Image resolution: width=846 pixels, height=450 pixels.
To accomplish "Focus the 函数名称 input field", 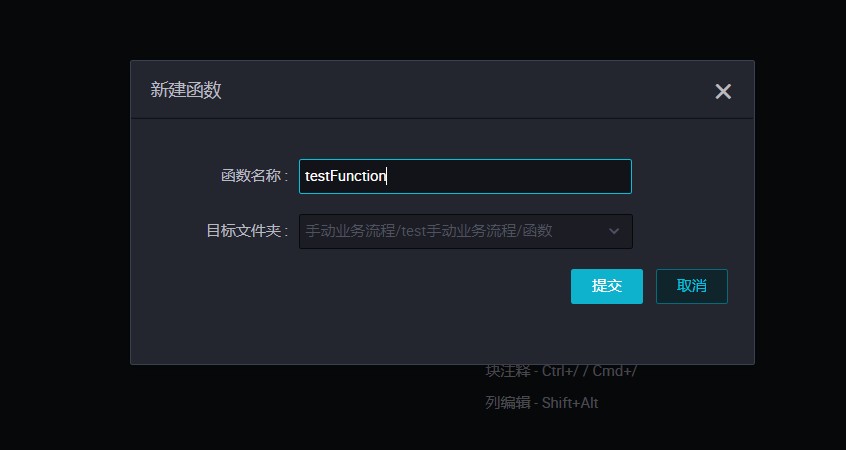I will click(x=465, y=176).
